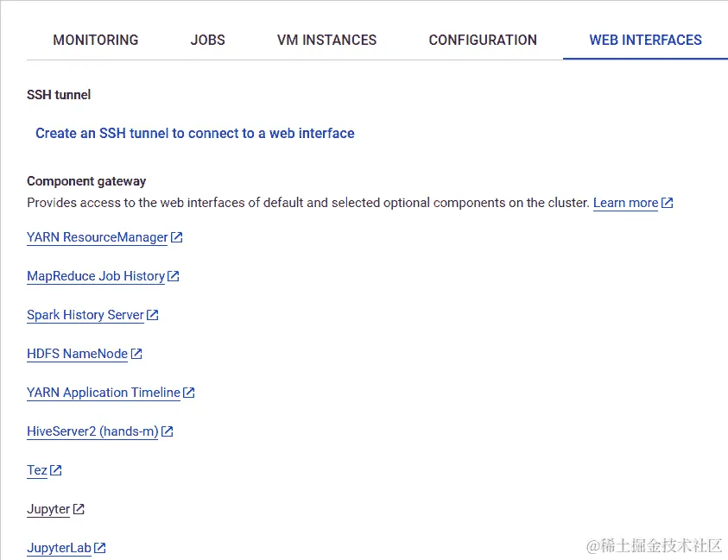Click external-link icon beside MapReduce Job History
728x560 pixels.
[174, 276]
